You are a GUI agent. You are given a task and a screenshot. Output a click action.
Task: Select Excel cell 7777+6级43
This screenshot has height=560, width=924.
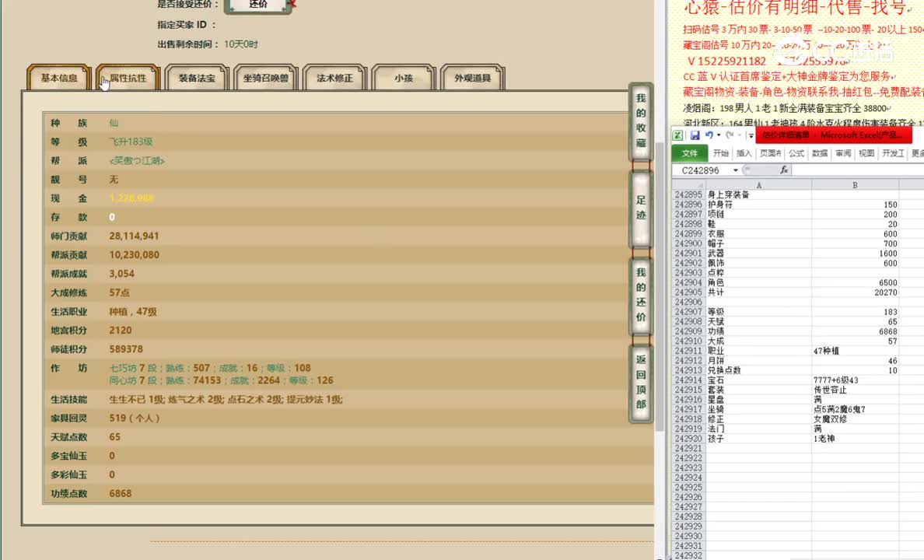click(x=855, y=380)
